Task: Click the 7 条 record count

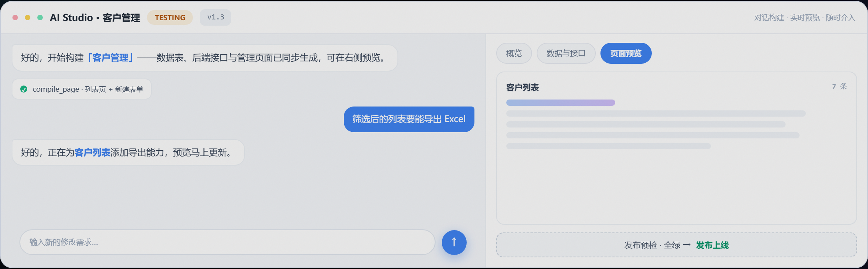Action: pos(839,86)
